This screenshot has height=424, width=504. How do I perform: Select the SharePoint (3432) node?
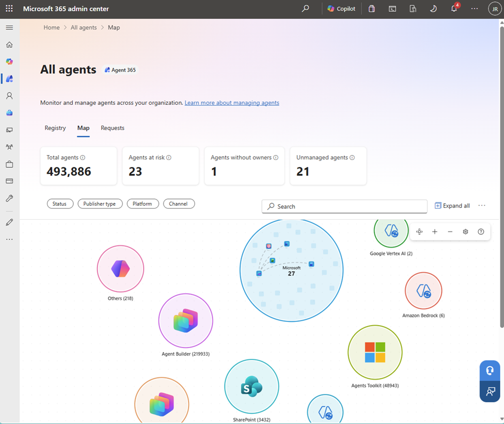point(252,387)
